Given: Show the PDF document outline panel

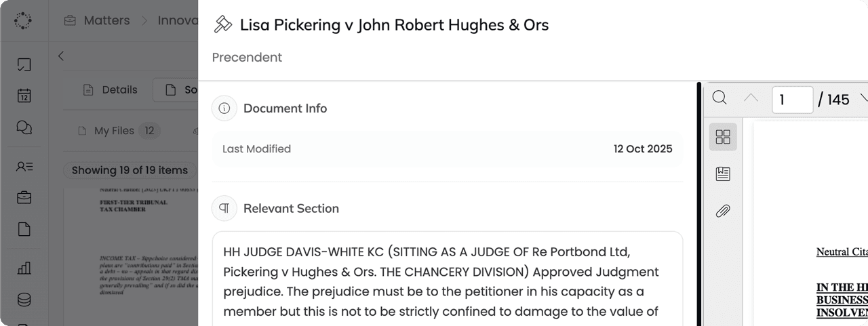Looking at the screenshot, I should [723, 174].
